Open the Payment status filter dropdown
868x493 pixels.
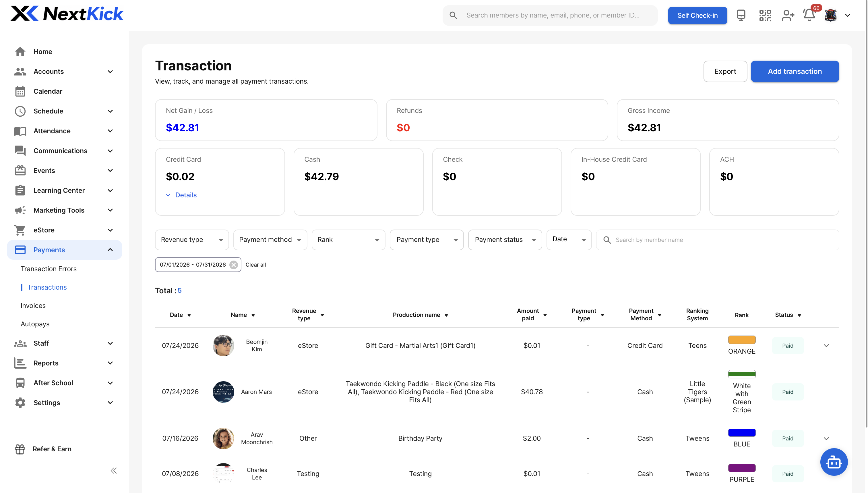click(505, 240)
